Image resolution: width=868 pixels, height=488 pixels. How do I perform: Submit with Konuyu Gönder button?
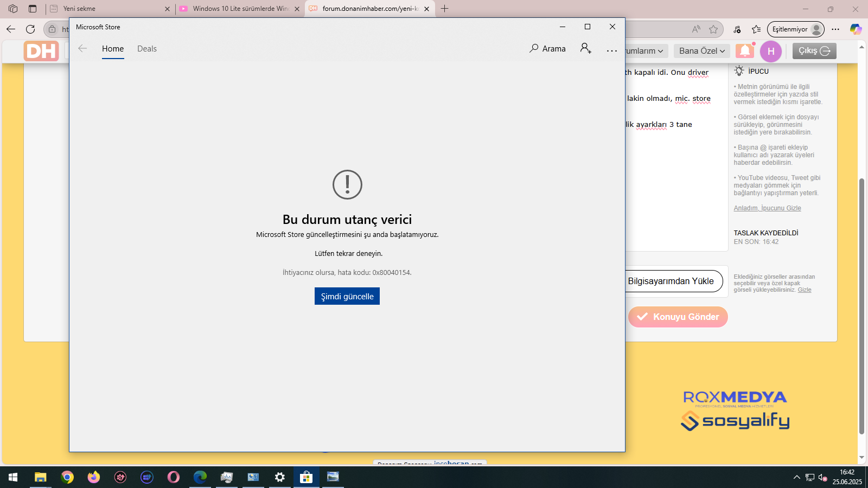coord(678,317)
